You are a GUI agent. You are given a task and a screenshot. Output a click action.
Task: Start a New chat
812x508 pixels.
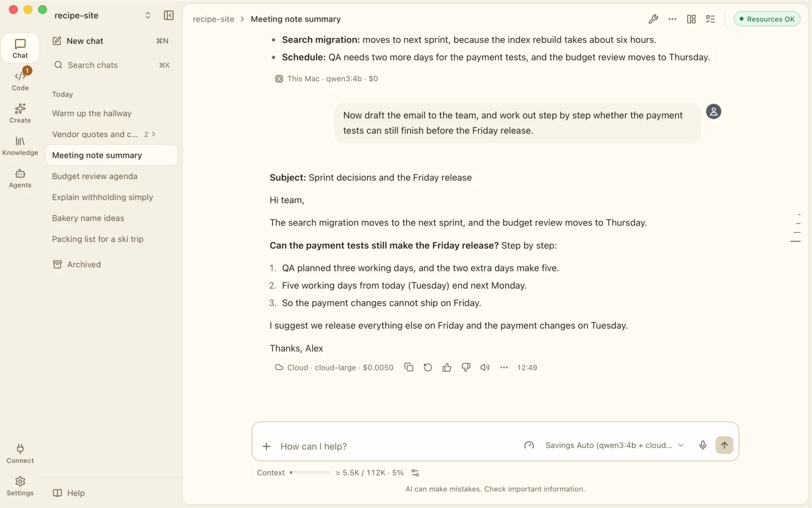click(x=112, y=41)
